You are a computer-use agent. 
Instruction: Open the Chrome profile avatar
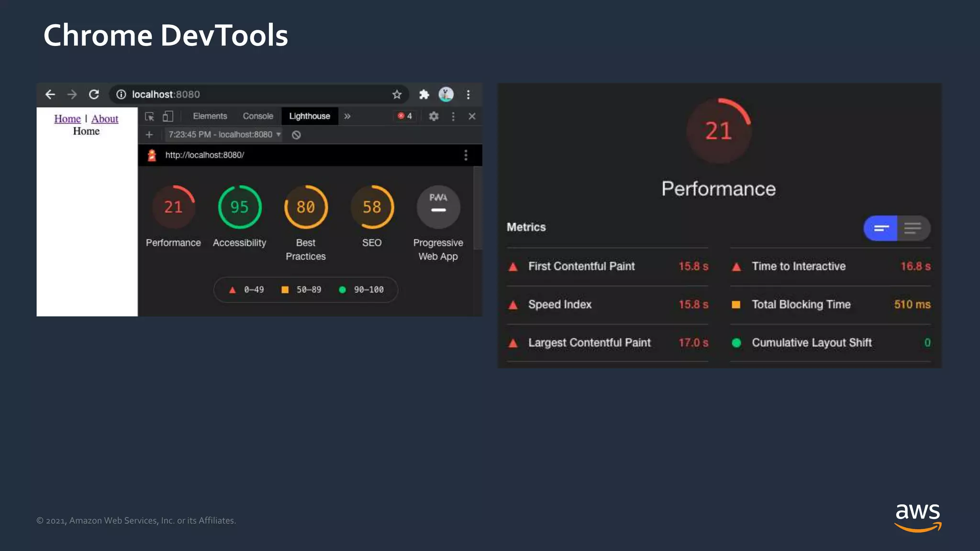pyautogui.click(x=446, y=95)
